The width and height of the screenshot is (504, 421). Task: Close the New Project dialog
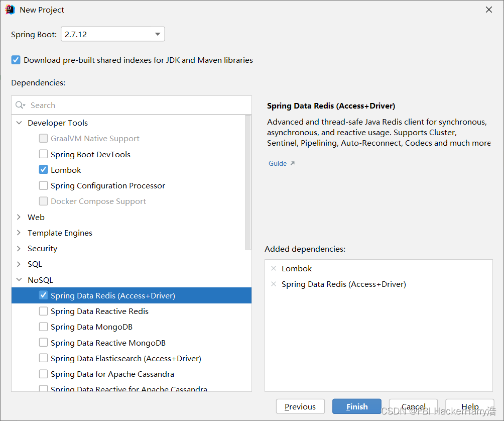(x=489, y=10)
